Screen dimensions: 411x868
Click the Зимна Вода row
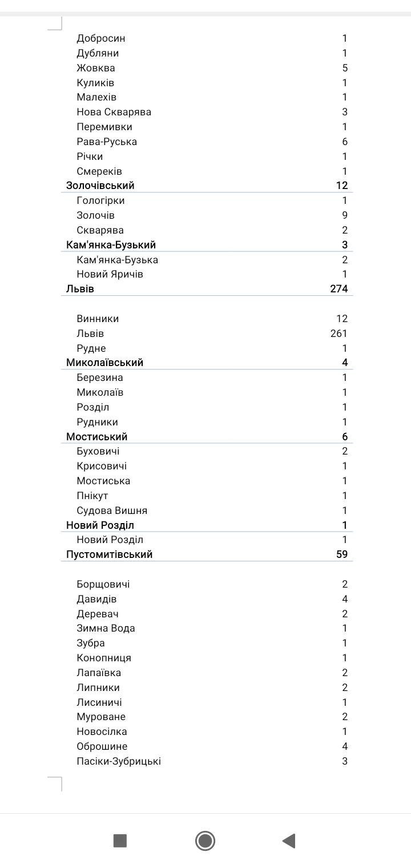click(106, 628)
